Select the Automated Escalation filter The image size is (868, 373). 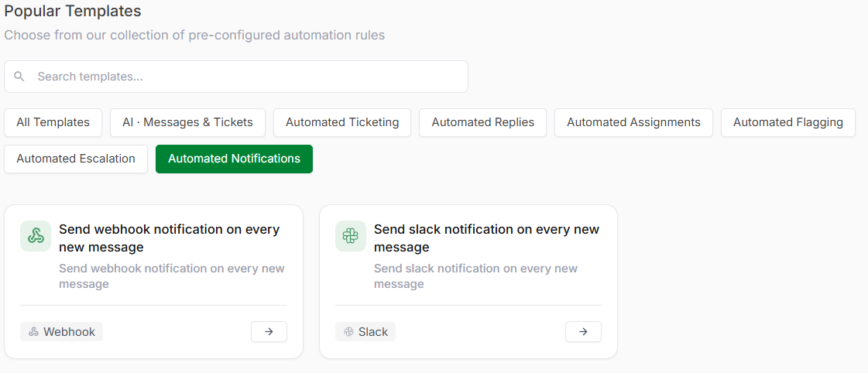76,159
